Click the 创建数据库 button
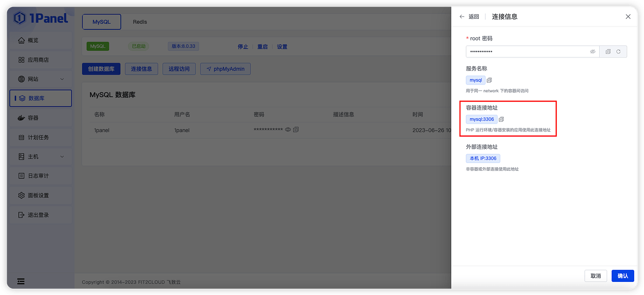 pos(101,69)
